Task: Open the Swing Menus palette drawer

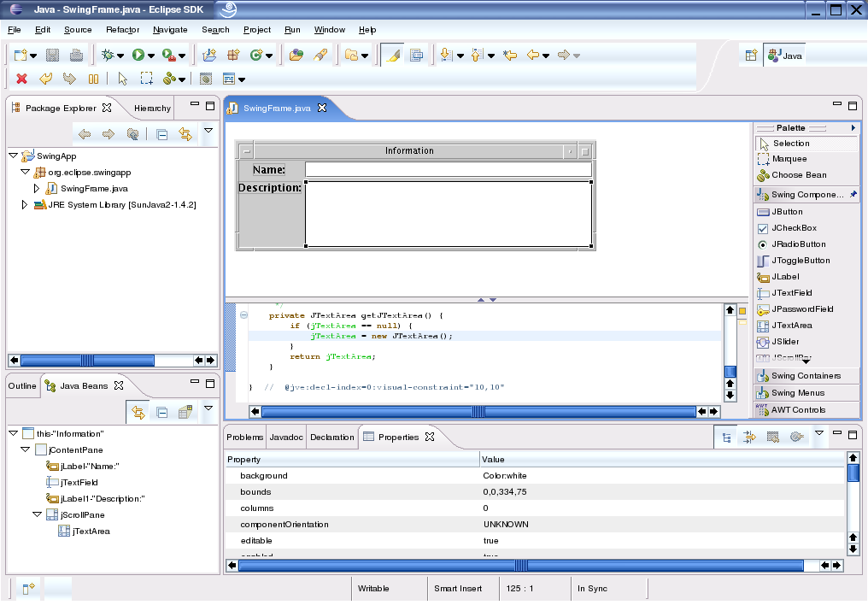Action: [x=798, y=393]
